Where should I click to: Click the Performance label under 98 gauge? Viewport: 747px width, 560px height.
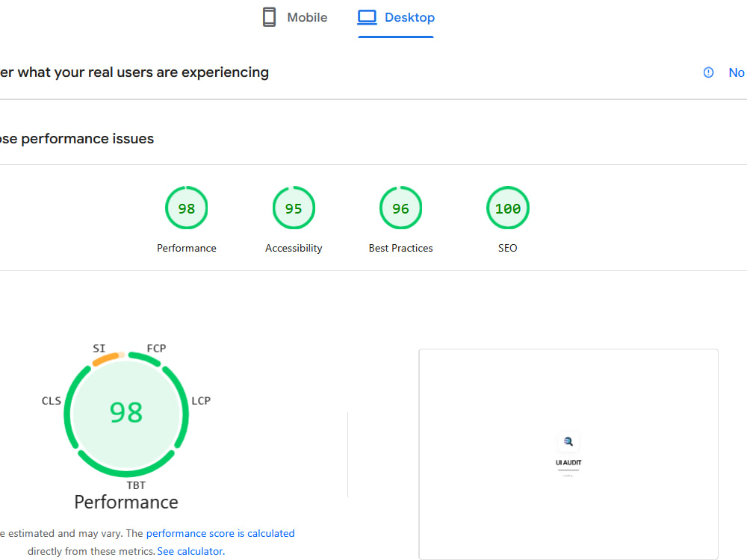point(186,248)
